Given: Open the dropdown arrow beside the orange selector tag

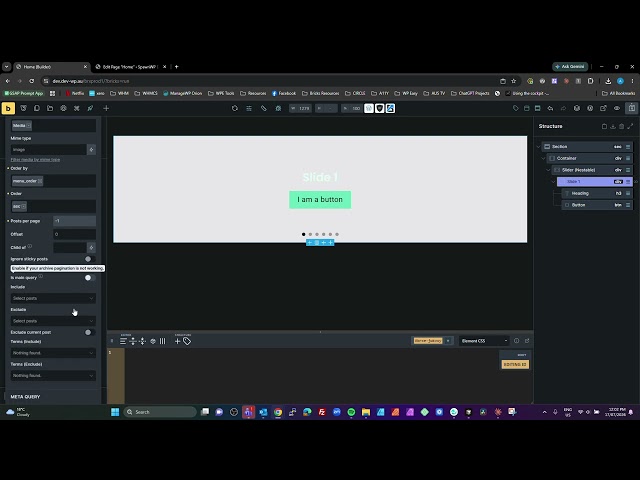Looking at the screenshot, I should [x=448, y=341].
